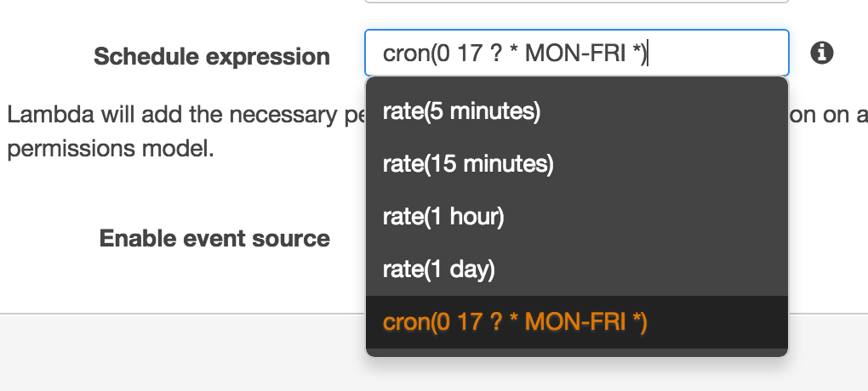Viewport: 868px width, 391px height.
Task: Pick rate(1 hour) schedule suggestion
Action: (x=577, y=216)
